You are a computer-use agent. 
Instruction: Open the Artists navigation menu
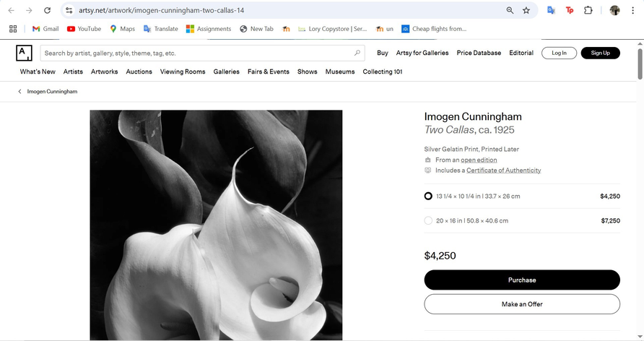[x=73, y=72]
